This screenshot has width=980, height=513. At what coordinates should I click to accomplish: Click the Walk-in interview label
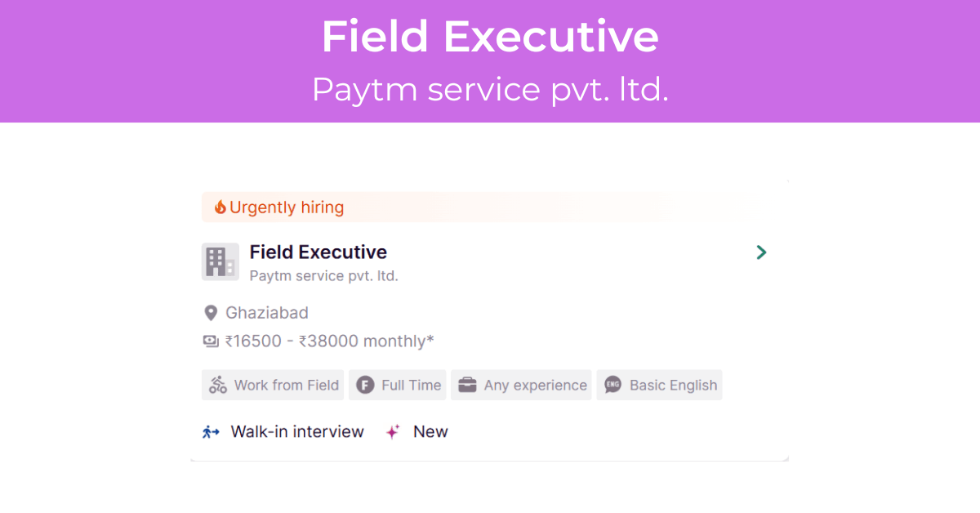[x=297, y=432]
